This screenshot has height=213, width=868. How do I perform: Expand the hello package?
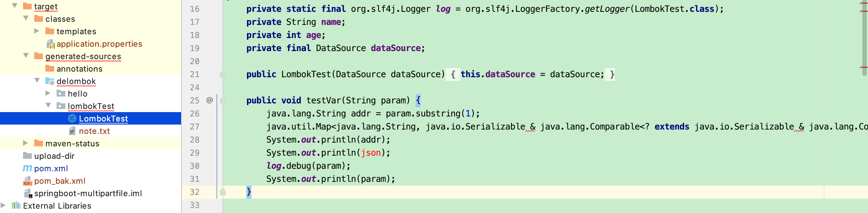pyautogui.click(x=48, y=93)
